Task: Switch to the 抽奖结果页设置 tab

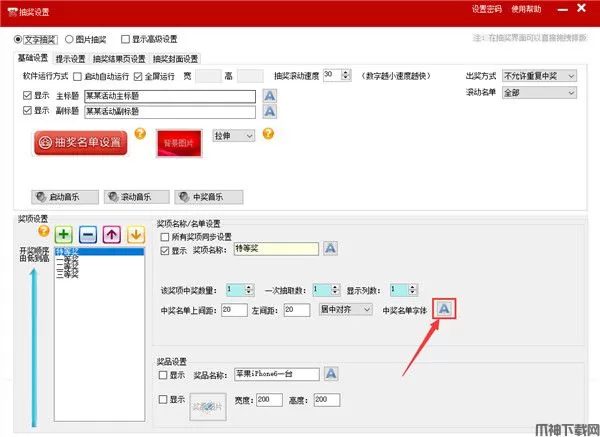Action: point(119,59)
